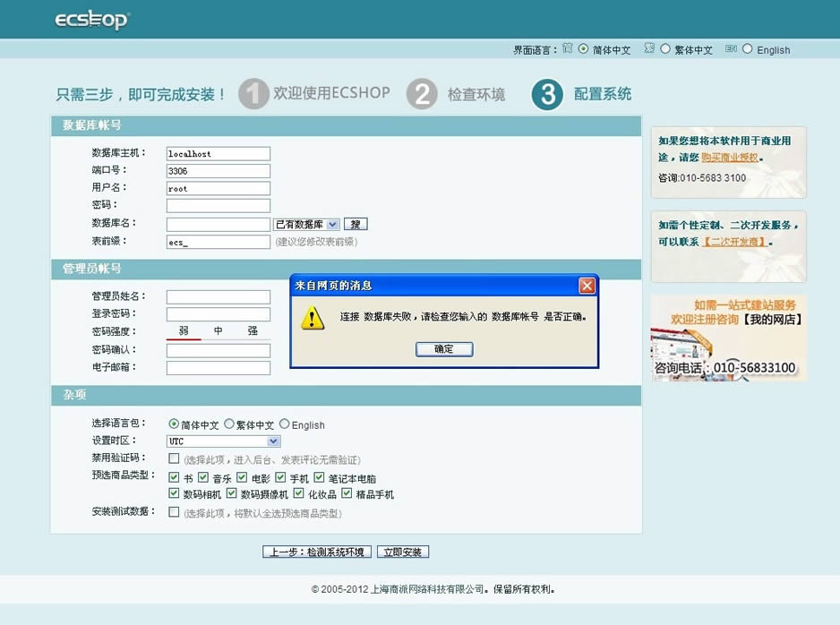
Task: Click the step 1 number circle
Action: (253, 94)
